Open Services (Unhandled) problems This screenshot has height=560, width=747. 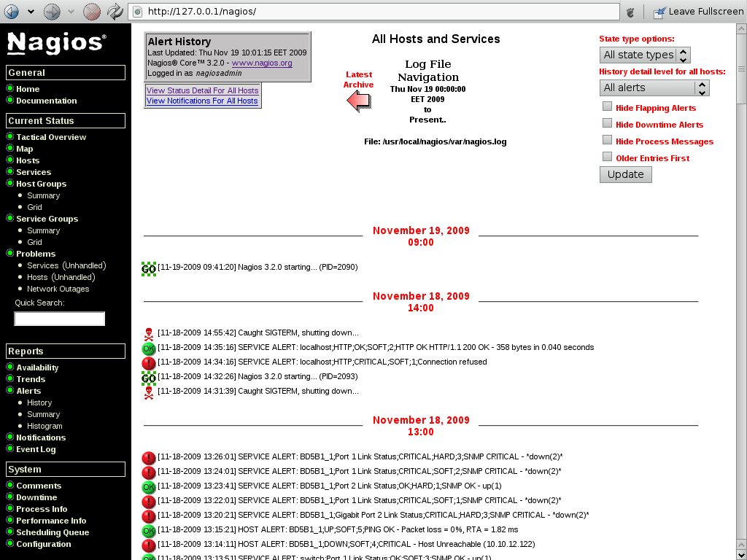click(66, 265)
